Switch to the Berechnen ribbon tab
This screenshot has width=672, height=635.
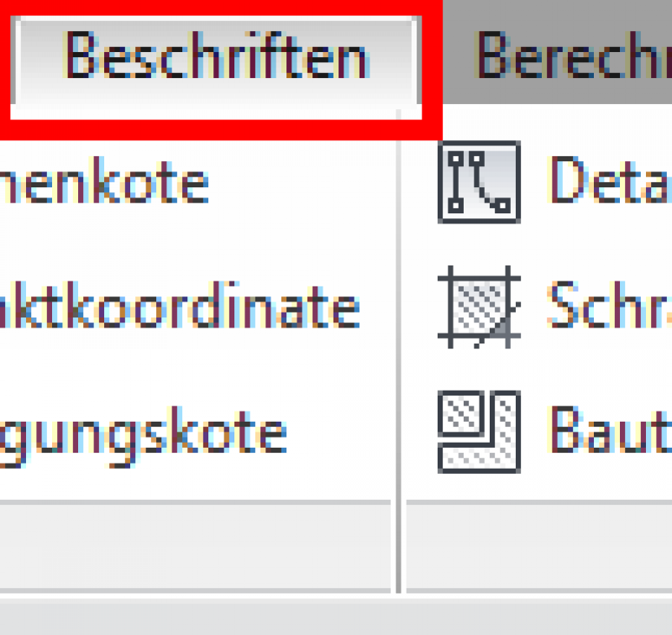coord(573,55)
